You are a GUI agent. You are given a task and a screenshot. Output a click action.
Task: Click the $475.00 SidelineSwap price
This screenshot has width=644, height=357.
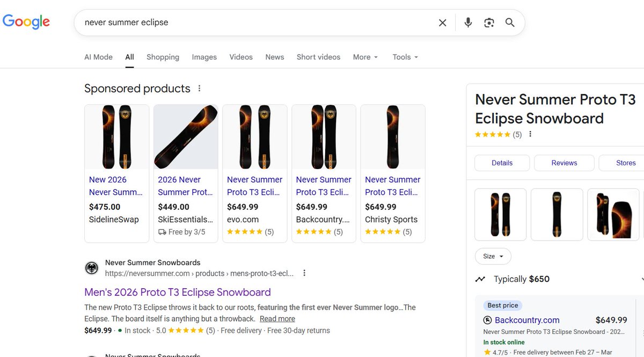[x=105, y=207]
